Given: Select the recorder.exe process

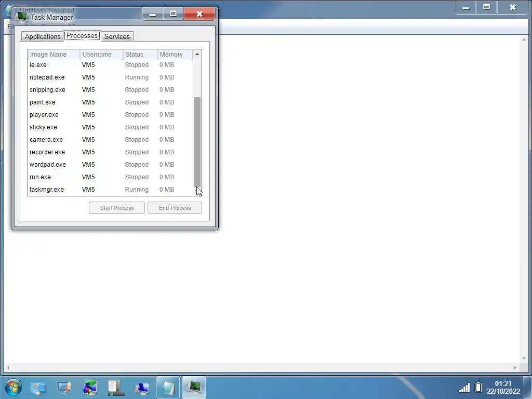Looking at the screenshot, I should pos(111,152).
